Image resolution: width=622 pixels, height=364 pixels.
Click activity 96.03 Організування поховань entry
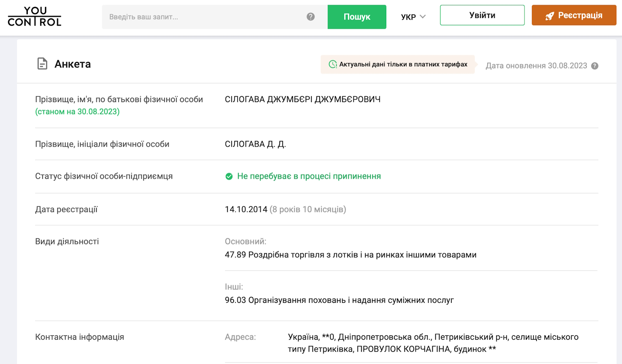pos(339,300)
